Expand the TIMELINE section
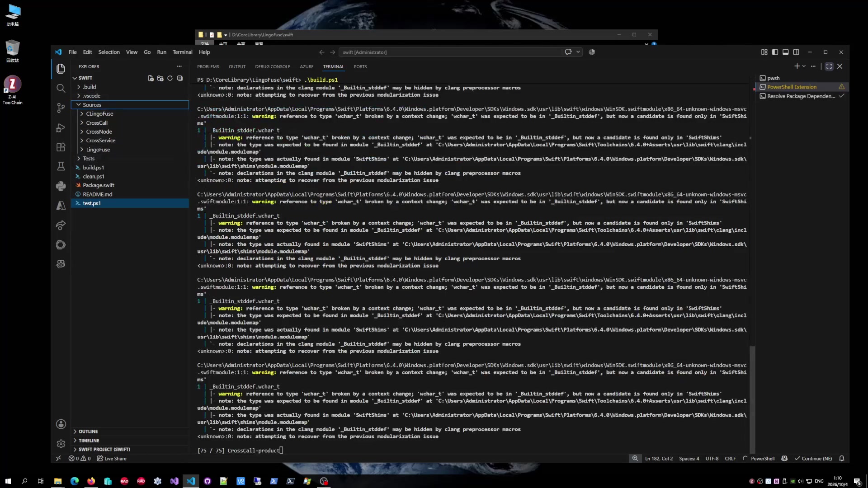 (130, 441)
